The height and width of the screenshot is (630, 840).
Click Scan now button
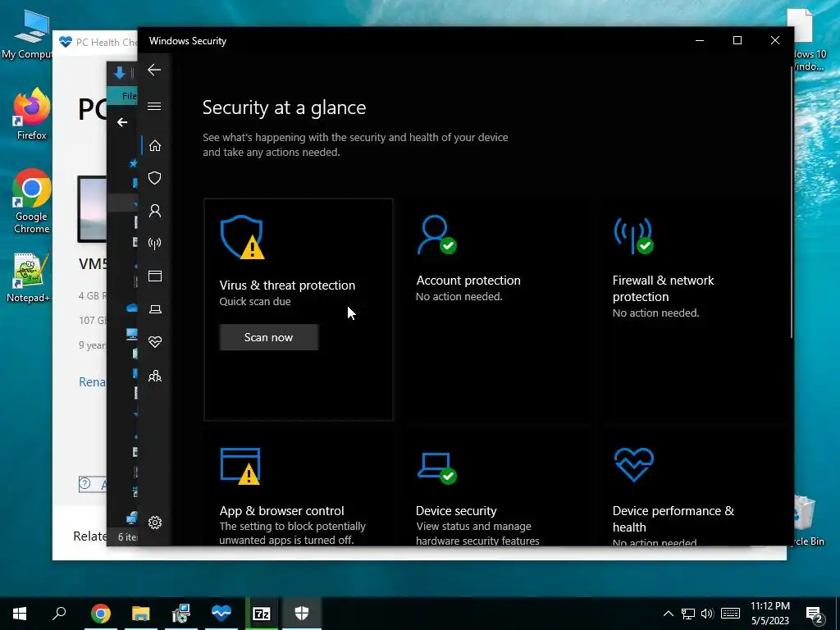pos(269,337)
